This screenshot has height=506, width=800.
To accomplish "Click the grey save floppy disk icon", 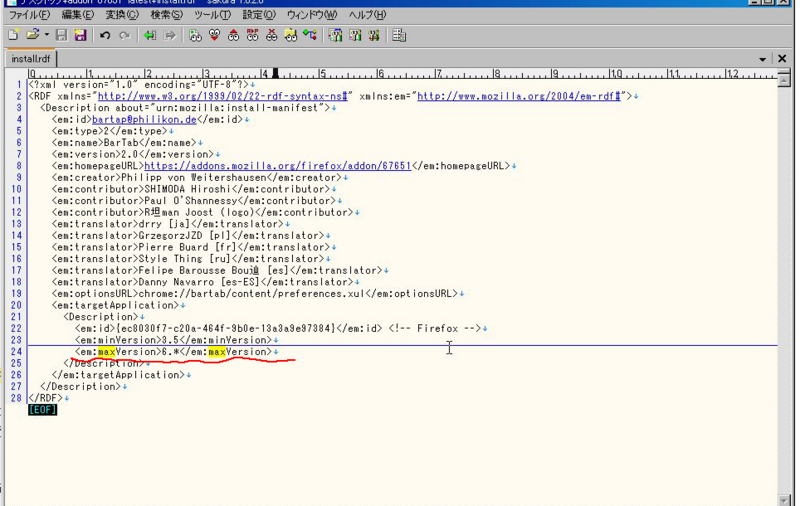I will 62,35.
